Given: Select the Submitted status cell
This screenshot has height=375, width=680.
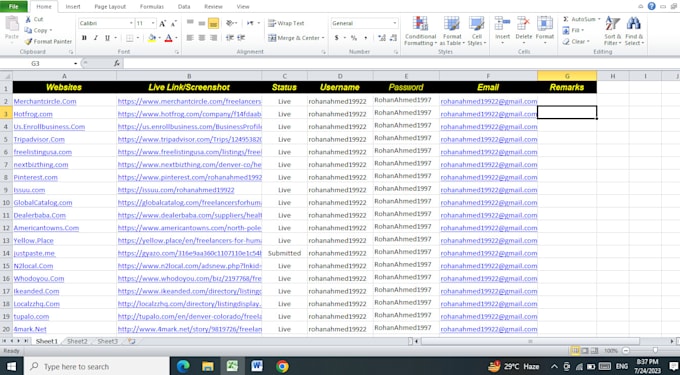Looking at the screenshot, I should tap(284, 253).
